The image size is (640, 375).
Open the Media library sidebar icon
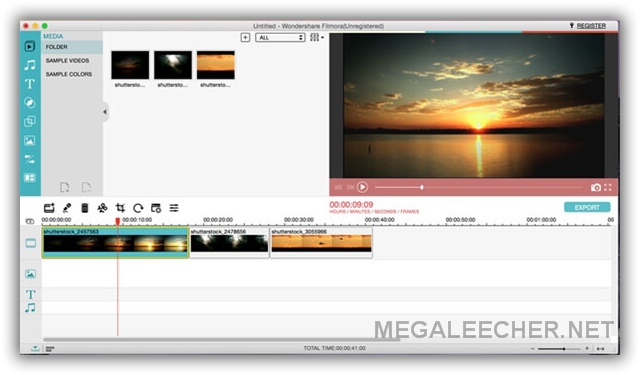[30, 47]
